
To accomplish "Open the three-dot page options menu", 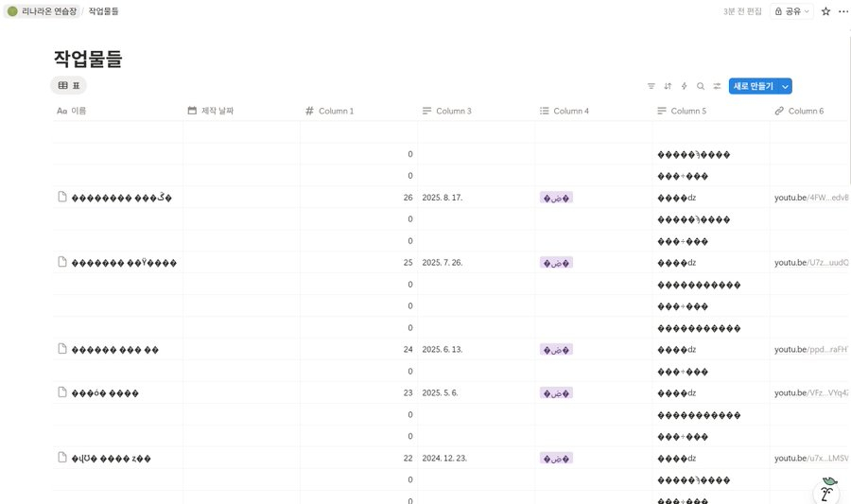I will [842, 11].
